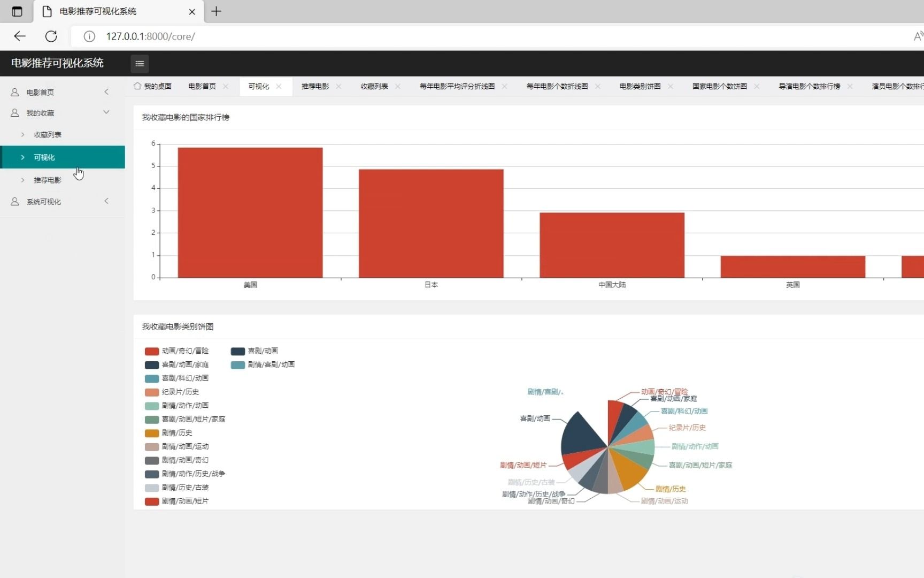Toggle 剧情/动画/短片 legend entry
Viewport: 924px width, 578px height.
[177, 501]
